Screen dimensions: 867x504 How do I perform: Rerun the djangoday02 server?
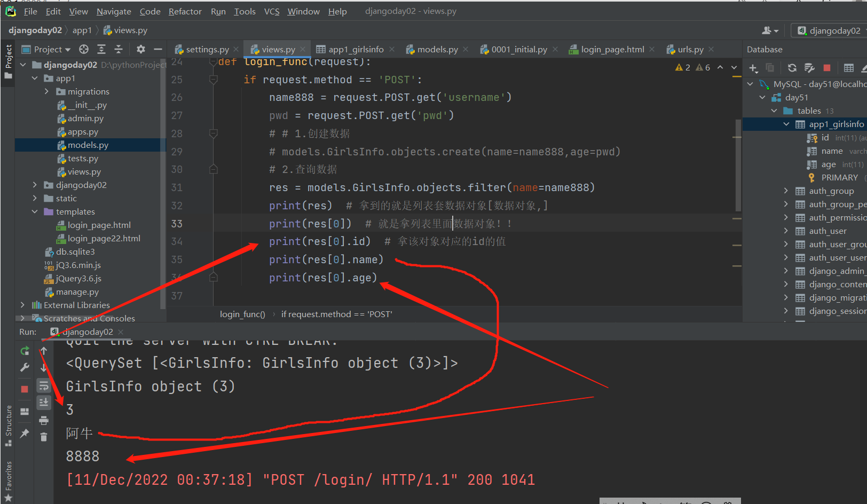click(x=25, y=351)
